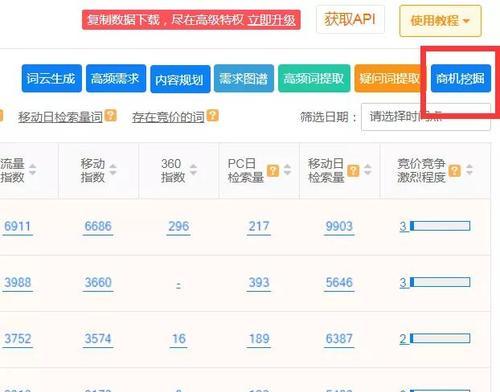The image size is (500, 392).
Task: Click the 词云生成 button
Action: (52, 78)
